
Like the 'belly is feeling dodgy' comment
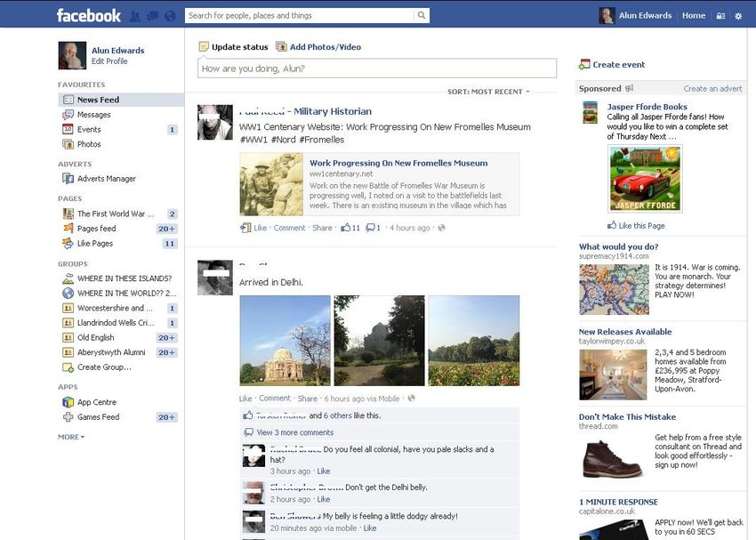[x=370, y=528]
